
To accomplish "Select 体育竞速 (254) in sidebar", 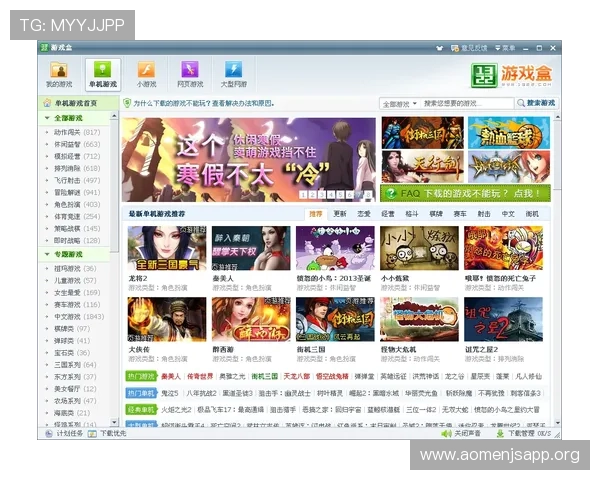I will 77,217.
